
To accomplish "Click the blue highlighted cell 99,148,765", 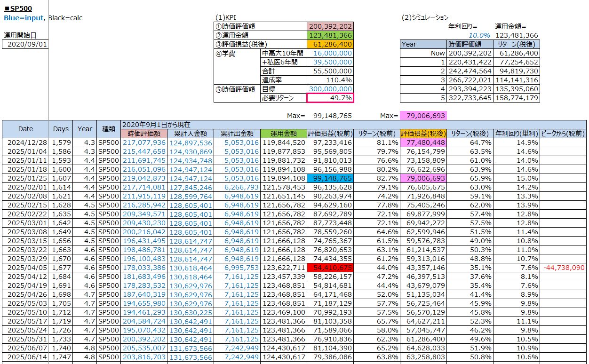I will tap(330, 178).
